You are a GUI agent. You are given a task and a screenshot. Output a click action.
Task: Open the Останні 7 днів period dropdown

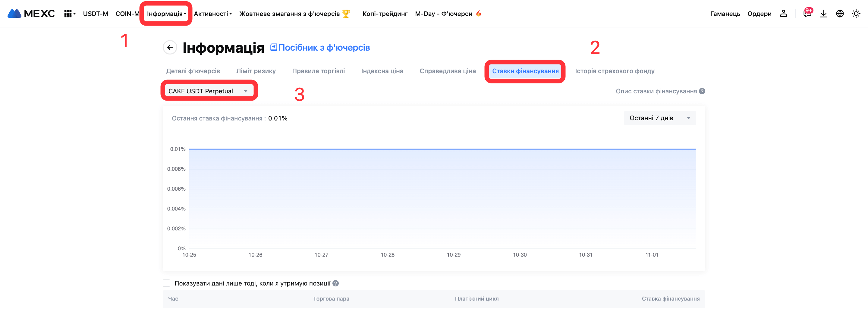tap(659, 118)
